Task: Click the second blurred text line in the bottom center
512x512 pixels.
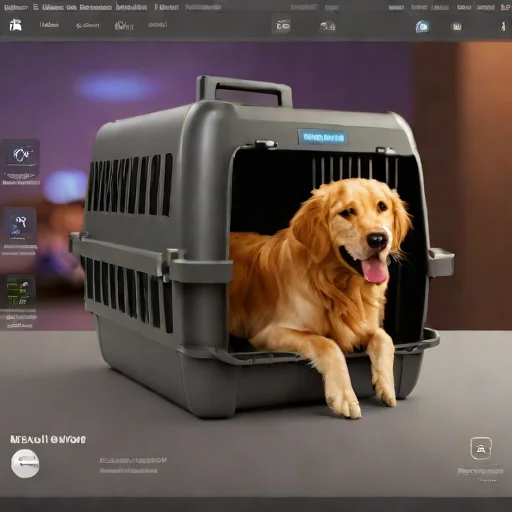Action: click(128, 471)
